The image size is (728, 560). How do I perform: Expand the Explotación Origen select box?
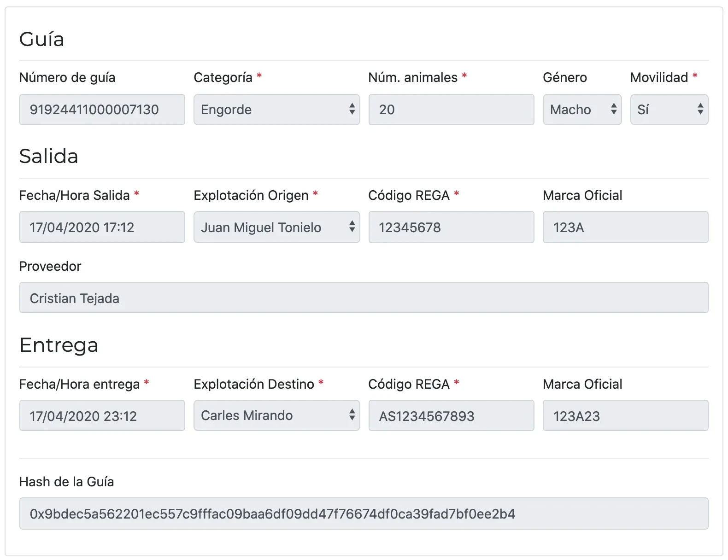click(276, 227)
